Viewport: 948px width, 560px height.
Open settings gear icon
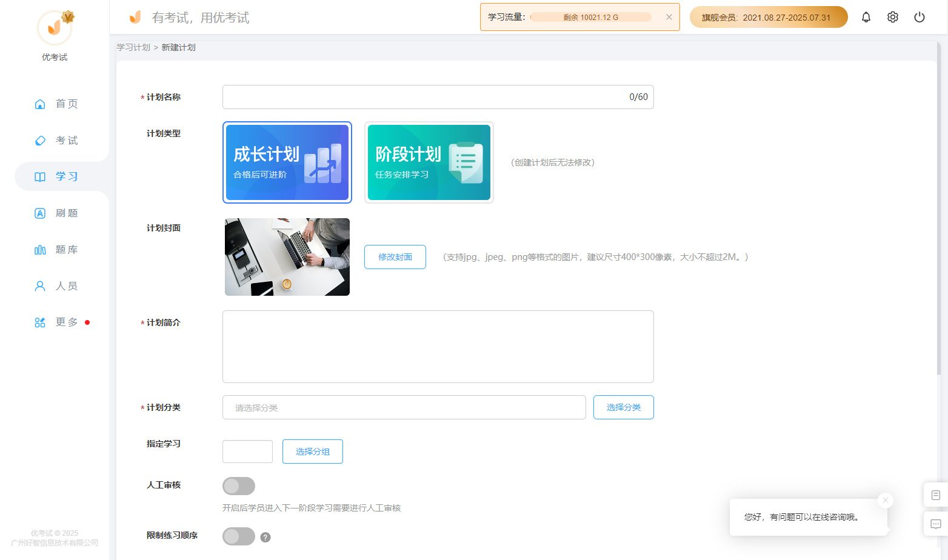pos(893,17)
